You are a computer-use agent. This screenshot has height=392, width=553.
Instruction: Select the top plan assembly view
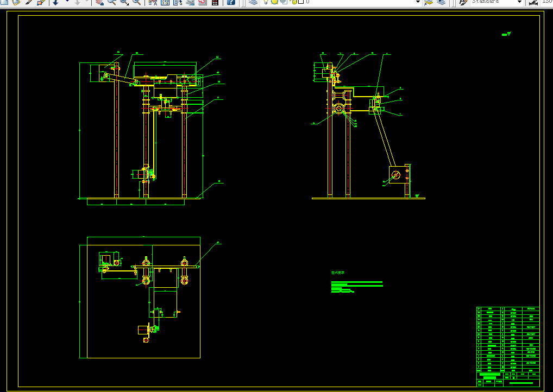click(150, 298)
